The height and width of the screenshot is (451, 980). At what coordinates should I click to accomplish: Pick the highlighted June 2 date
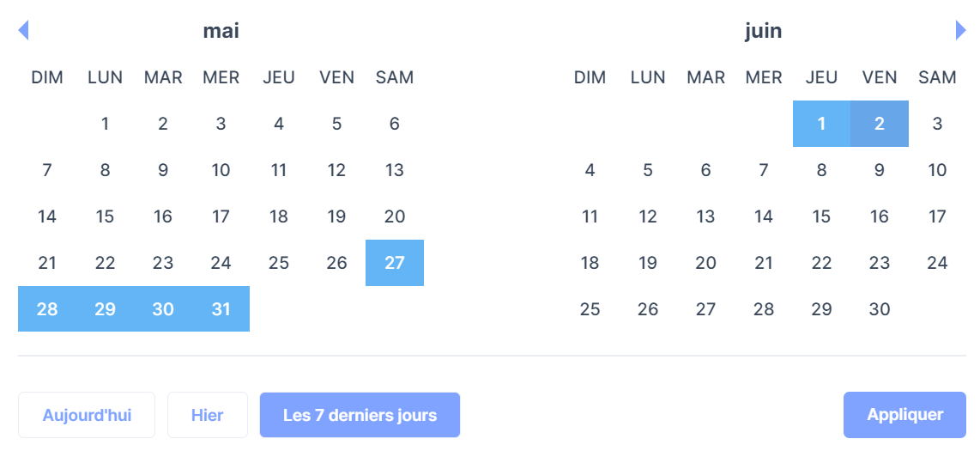(880, 124)
